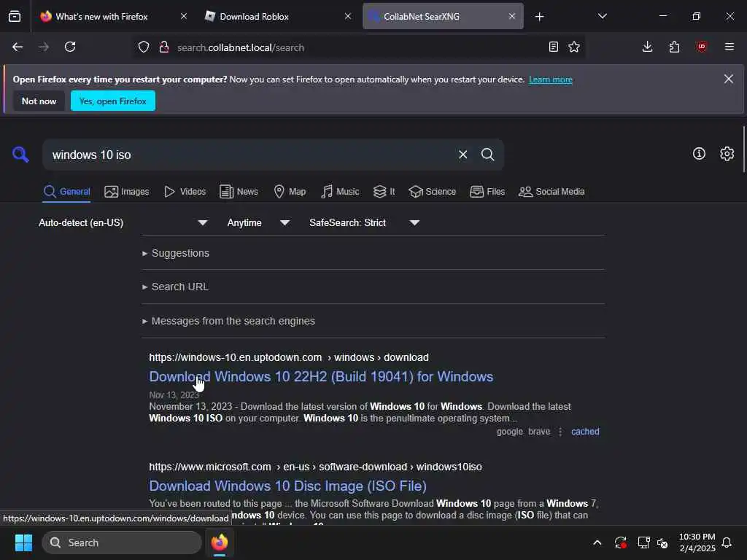Viewport: 747px width, 560px height.
Task: Click the site security padlock icon
Action: pos(164,47)
